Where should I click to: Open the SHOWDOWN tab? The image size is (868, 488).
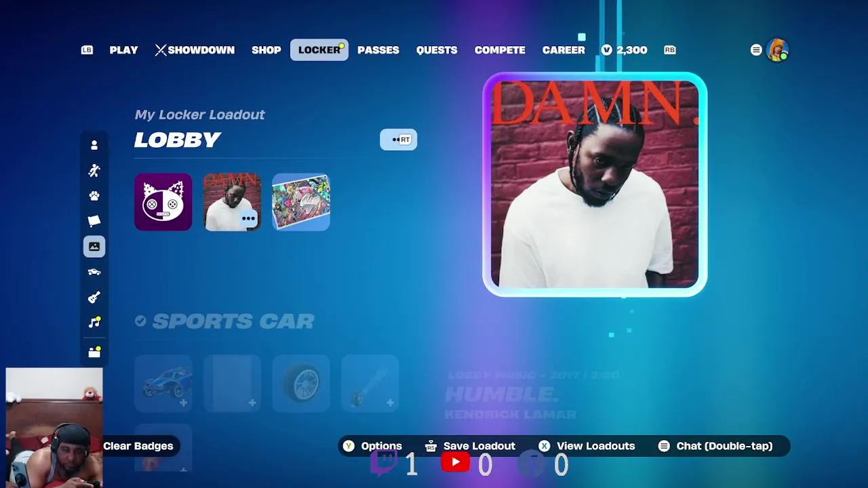coord(195,50)
